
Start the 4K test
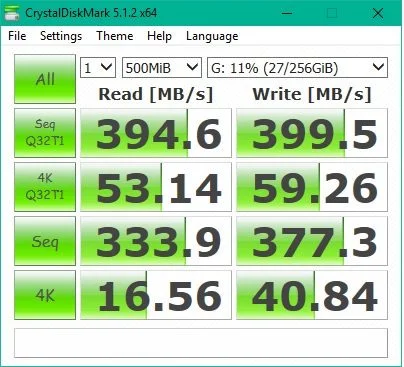[45, 295]
